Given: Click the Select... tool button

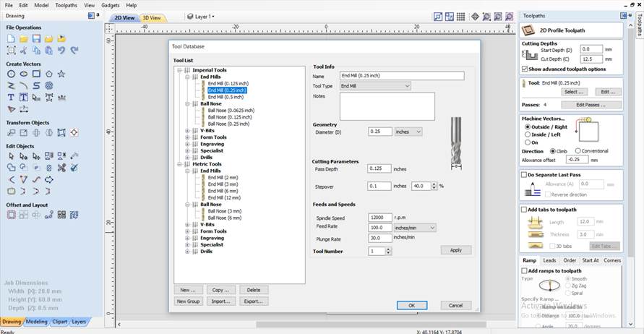Looking at the screenshot, I should 574,92.
